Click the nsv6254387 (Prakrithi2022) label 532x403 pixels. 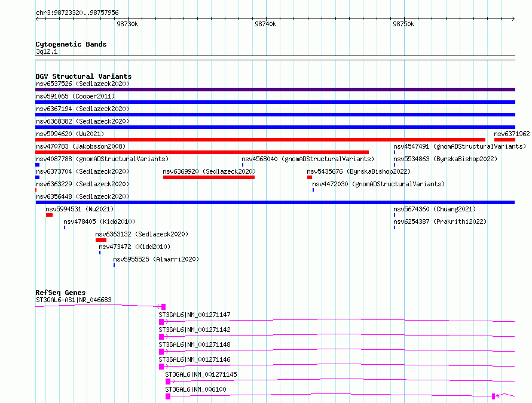(440, 222)
